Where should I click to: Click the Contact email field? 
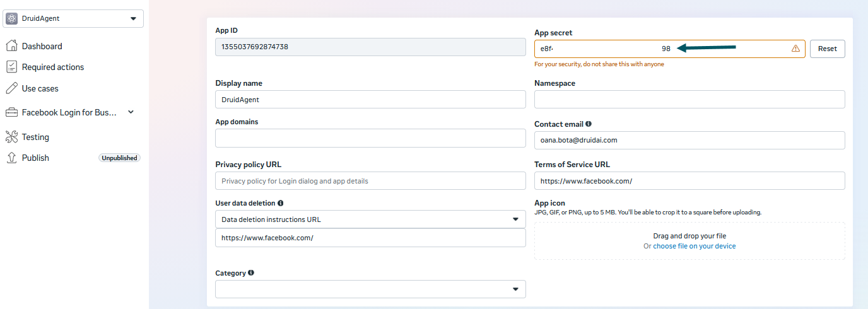click(689, 140)
